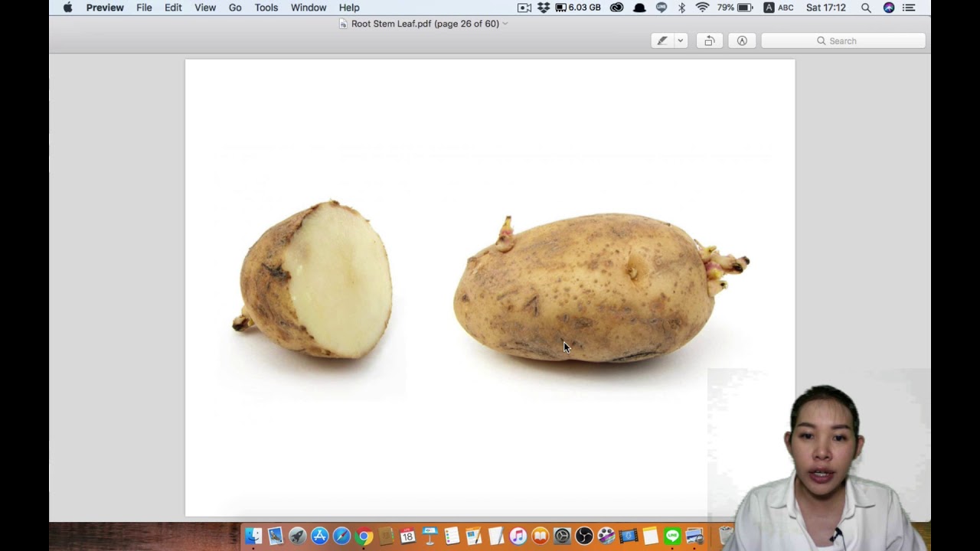
Task: Click the 6.03 GB memory status item
Action: [577, 8]
